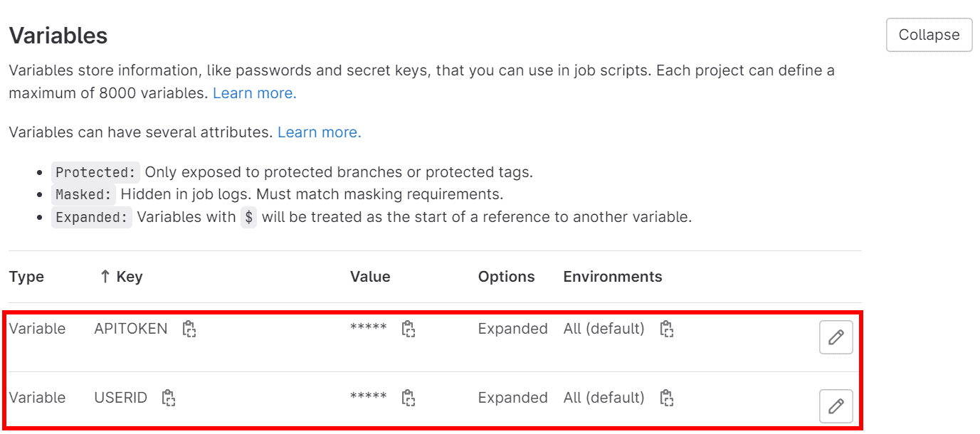Image resolution: width=980 pixels, height=434 pixels.
Task: Copy the APITOKEN key name
Action: coord(189,329)
